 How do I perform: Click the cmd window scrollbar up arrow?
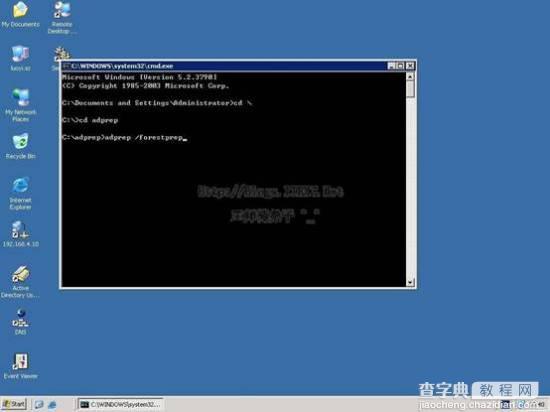point(410,76)
